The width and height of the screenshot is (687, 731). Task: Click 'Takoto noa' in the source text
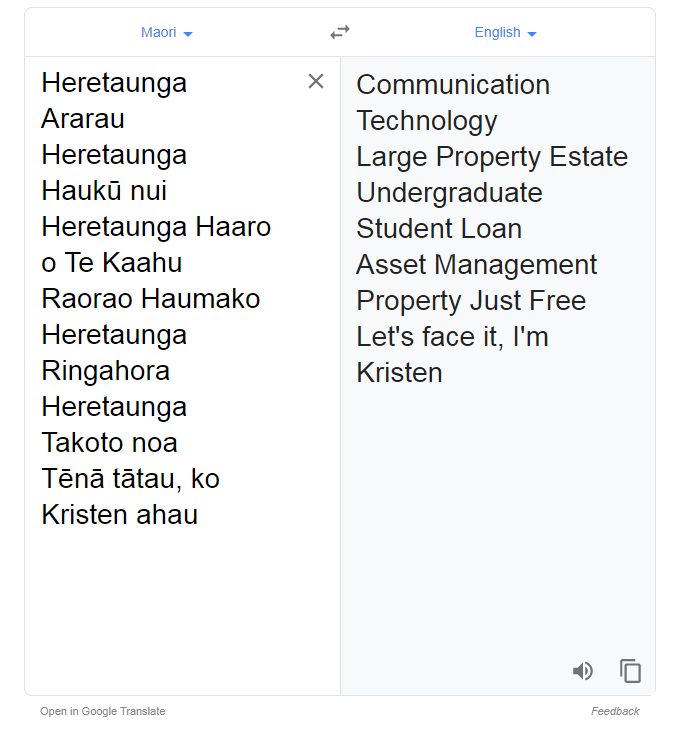point(110,442)
